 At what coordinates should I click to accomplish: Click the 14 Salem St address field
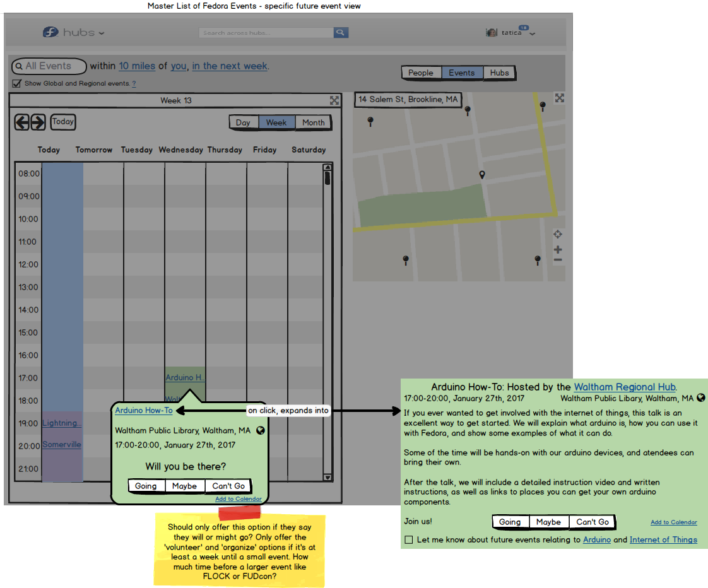pos(408,99)
